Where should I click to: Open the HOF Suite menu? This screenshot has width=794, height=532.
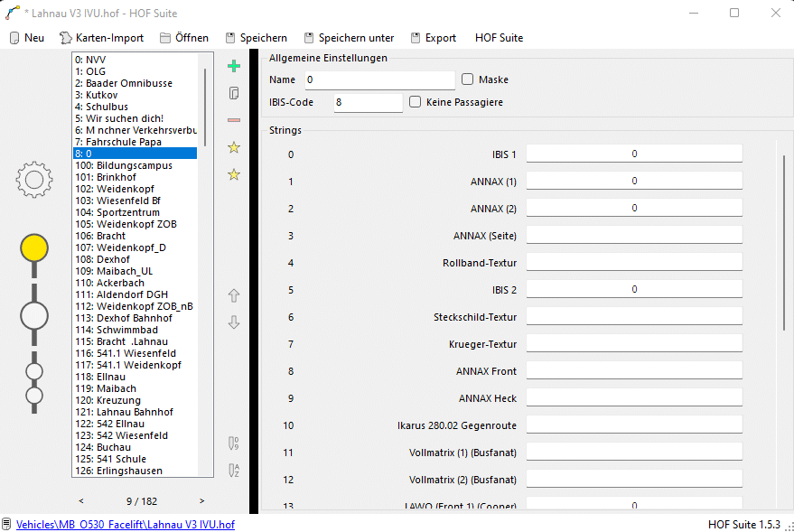(x=499, y=38)
